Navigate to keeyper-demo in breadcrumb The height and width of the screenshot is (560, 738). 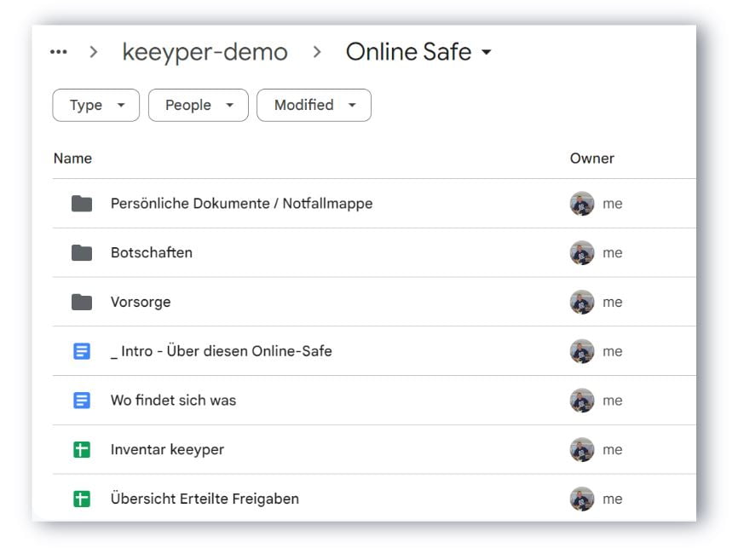pos(205,52)
